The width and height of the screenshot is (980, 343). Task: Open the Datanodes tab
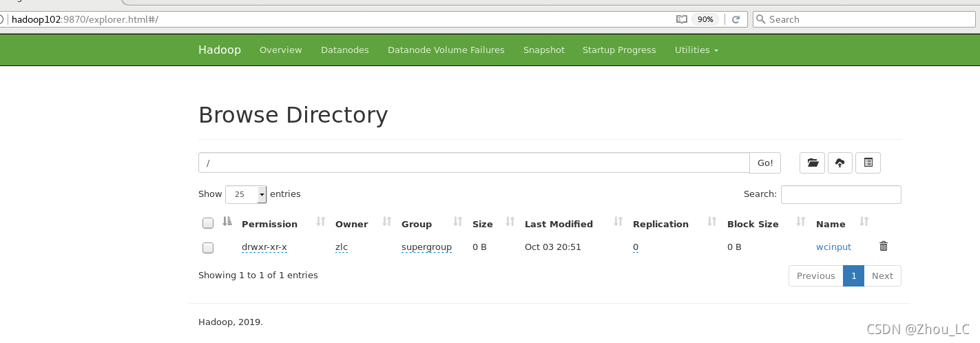coord(345,50)
